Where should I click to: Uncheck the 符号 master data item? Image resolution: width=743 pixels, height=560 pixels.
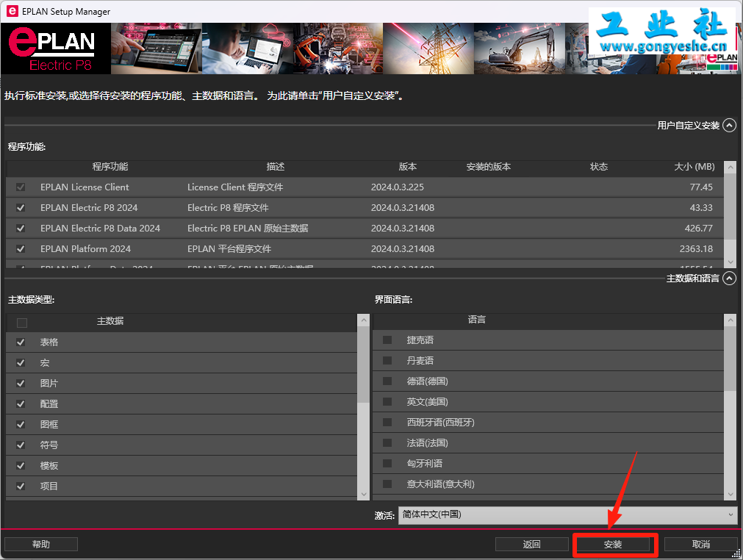[21, 445]
